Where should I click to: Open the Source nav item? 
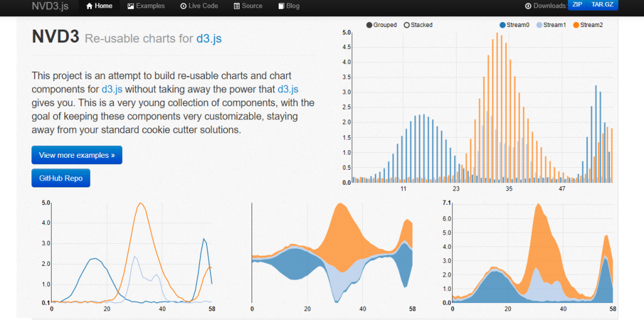click(x=248, y=6)
